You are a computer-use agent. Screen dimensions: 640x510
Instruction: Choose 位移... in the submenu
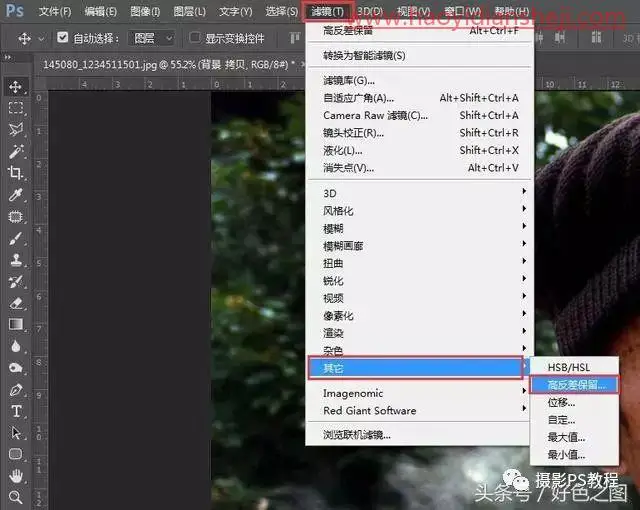574,402
